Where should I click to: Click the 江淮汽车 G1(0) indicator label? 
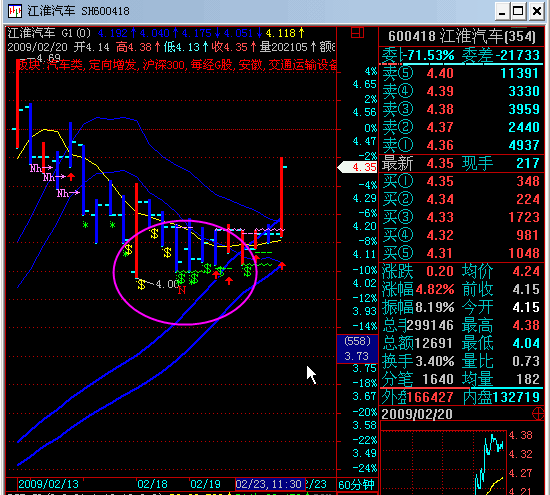tap(49, 33)
